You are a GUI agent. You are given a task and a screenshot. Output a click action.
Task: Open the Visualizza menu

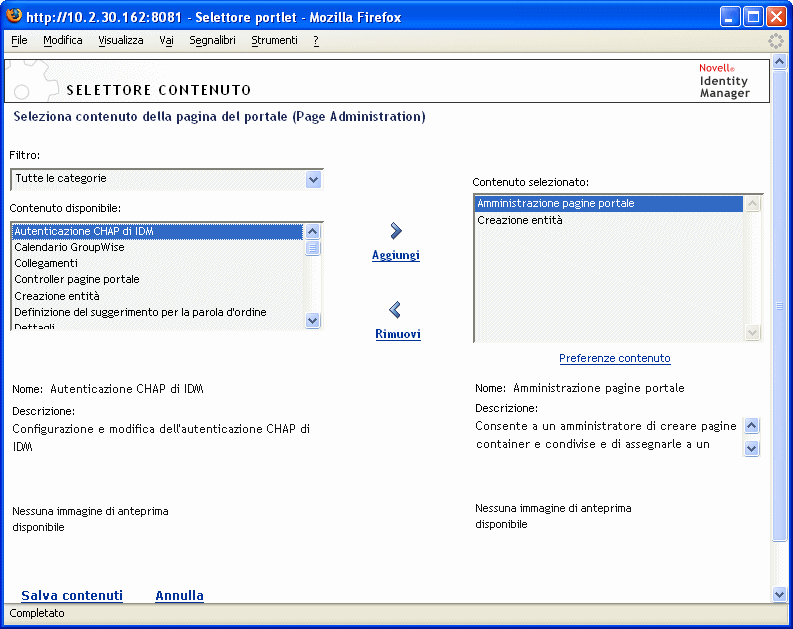coord(121,40)
